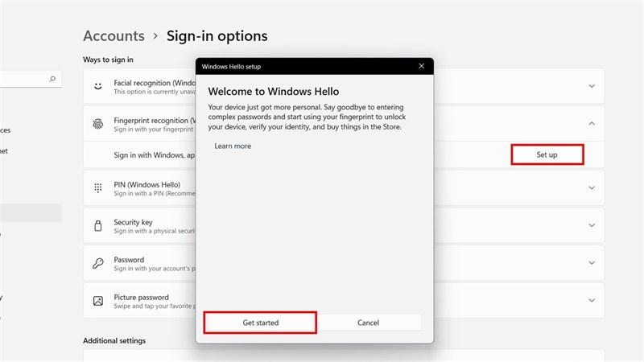The image size is (644, 362).
Task: Expand the PIN (Windows Hello) chevron
Action: [592, 187]
